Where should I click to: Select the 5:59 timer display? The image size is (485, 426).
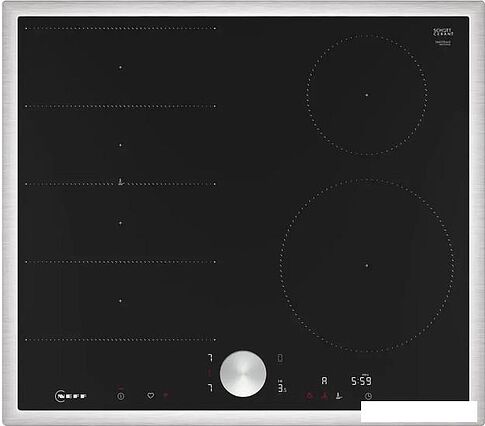click(361, 381)
